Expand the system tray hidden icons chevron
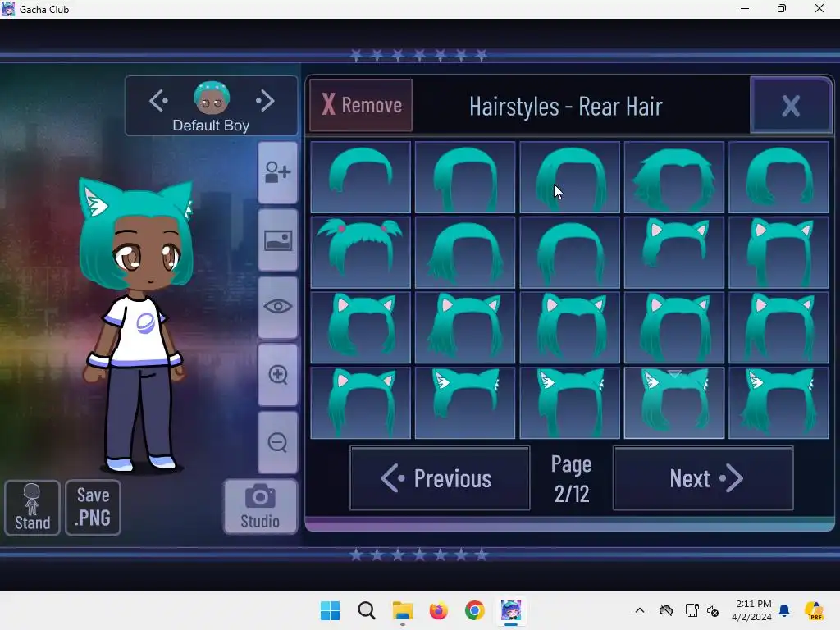This screenshot has width=840, height=630. click(640, 610)
